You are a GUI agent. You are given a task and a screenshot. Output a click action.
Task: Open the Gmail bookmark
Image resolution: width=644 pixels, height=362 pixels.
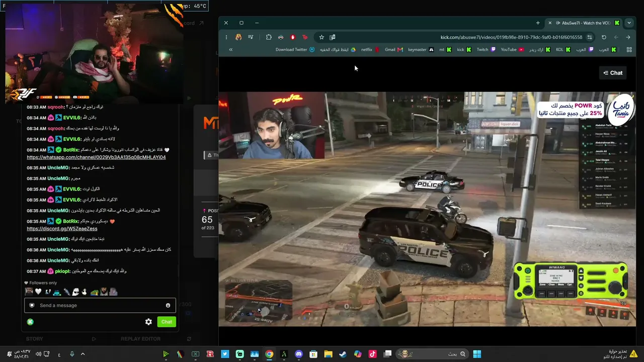[394, 50]
